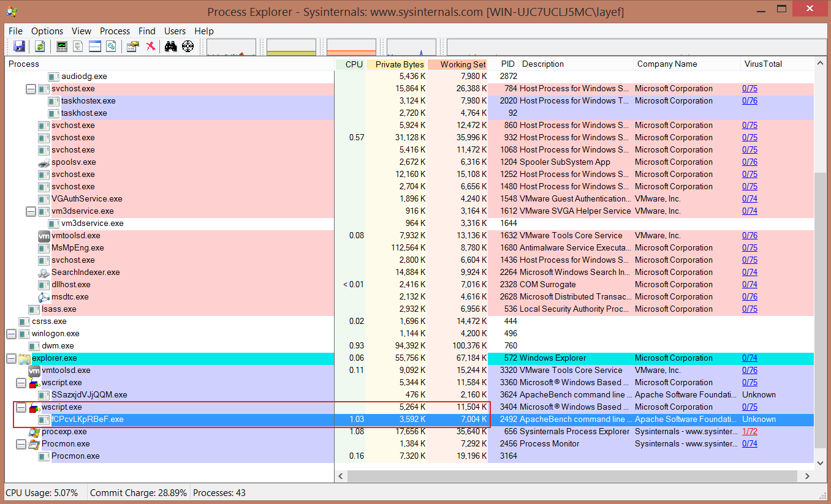Open the VirusTotal 0/75 link for MsMpEng.exe
Screen dimensions: 831x504
[x=750, y=248]
